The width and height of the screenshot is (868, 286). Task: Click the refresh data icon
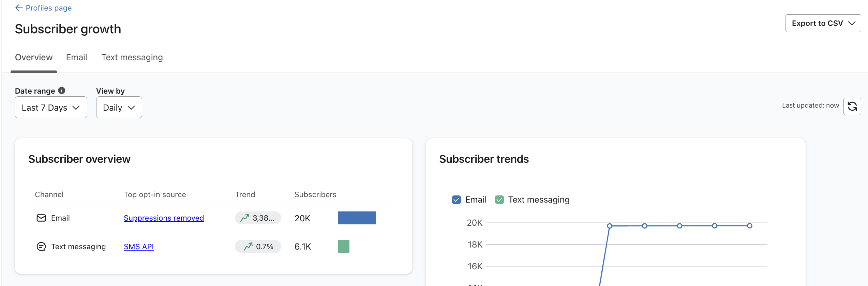pyautogui.click(x=852, y=107)
